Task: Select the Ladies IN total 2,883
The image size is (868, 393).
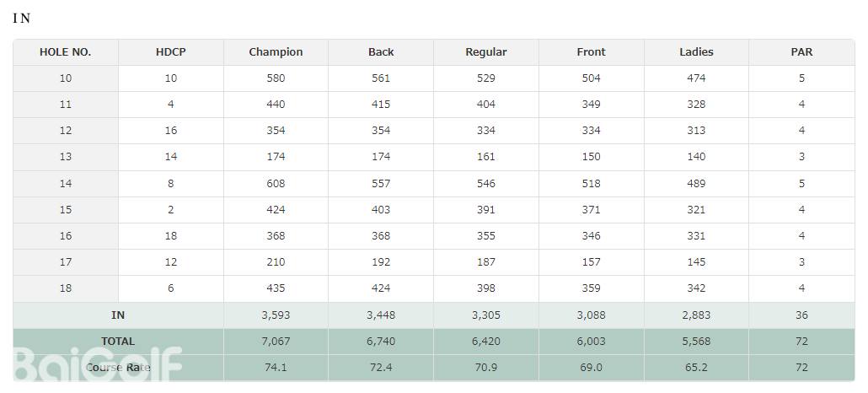Action: click(x=696, y=315)
